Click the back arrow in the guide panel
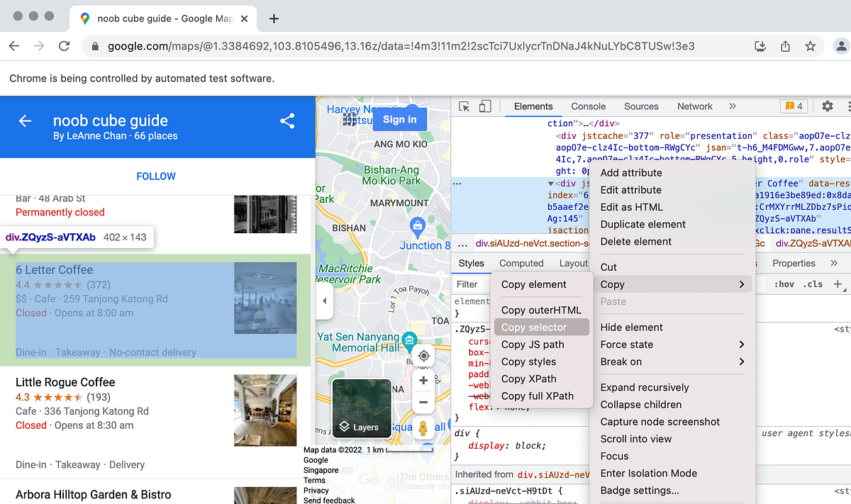851x504 pixels. pyautogui.click(x=25, y=121)
